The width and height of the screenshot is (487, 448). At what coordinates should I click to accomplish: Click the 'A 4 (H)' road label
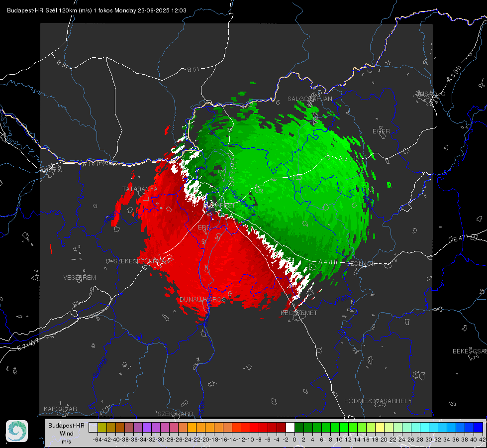point(328,262)
